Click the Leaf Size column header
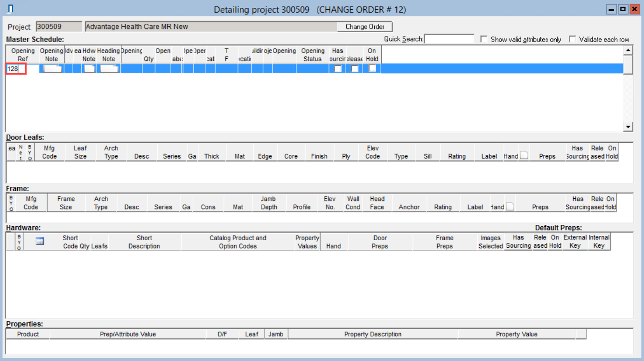Screen dimensions: 644x361 pyautogui.click(x=80, y=152)
